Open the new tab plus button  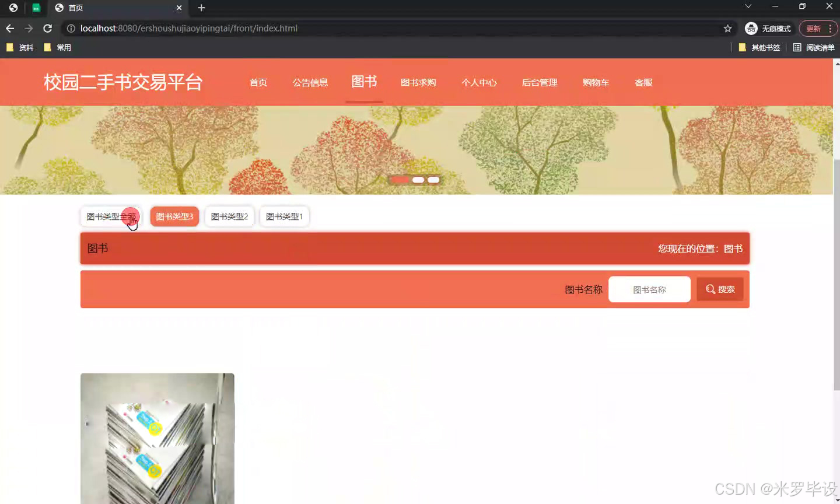pos(201,8)
